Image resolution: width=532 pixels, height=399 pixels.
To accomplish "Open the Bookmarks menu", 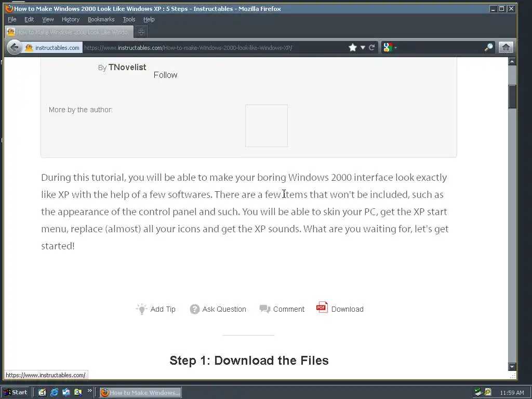I will click(101, 19).
